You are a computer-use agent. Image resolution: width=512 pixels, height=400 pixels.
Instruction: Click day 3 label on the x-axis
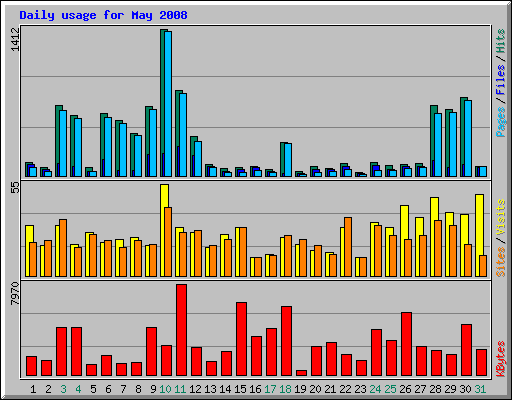click(63, 389)
